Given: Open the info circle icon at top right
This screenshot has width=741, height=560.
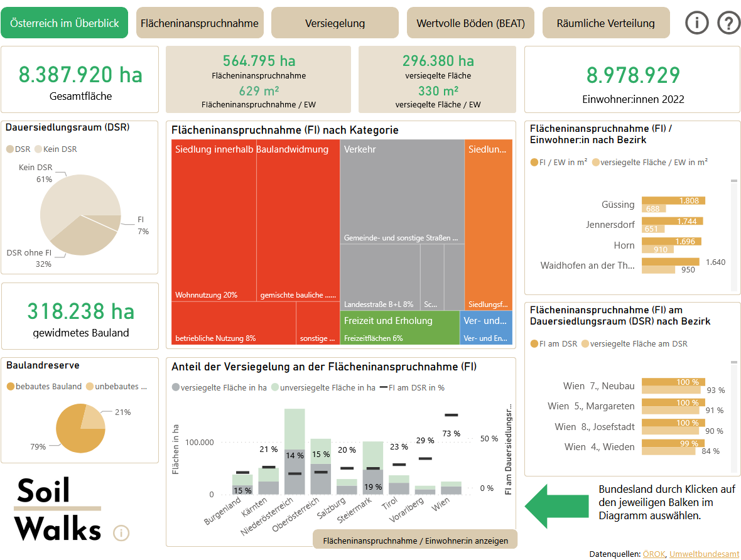Looking at the screenshot, I should coord(696,23).
